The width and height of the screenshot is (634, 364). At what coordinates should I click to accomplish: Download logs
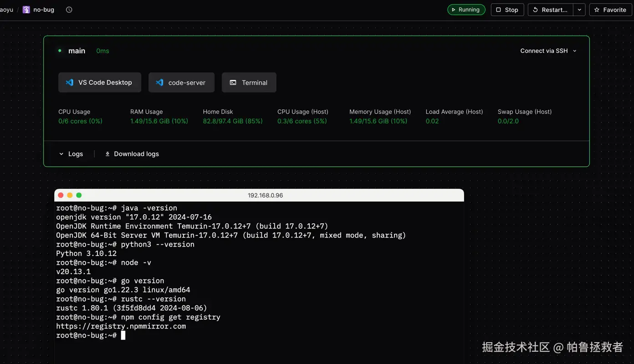pos(132,154)
